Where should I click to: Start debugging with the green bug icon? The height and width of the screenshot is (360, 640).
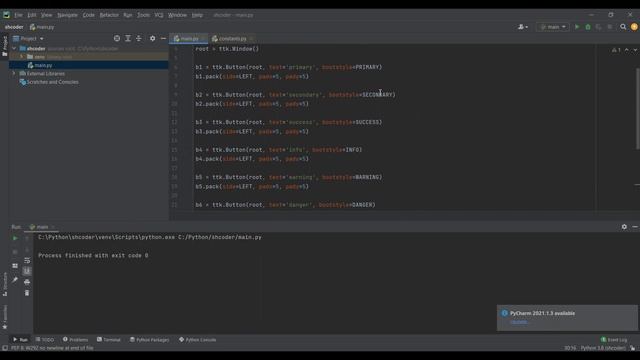tap(588, 27)
